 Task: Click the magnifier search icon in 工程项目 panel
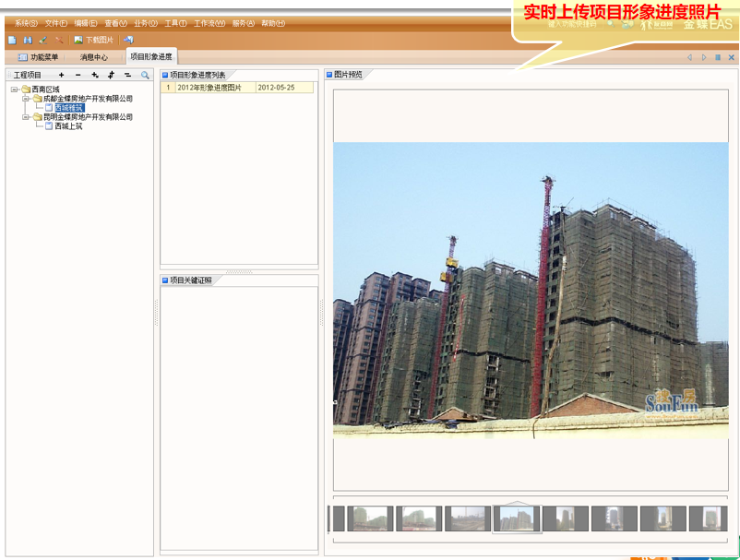point(145,75)
